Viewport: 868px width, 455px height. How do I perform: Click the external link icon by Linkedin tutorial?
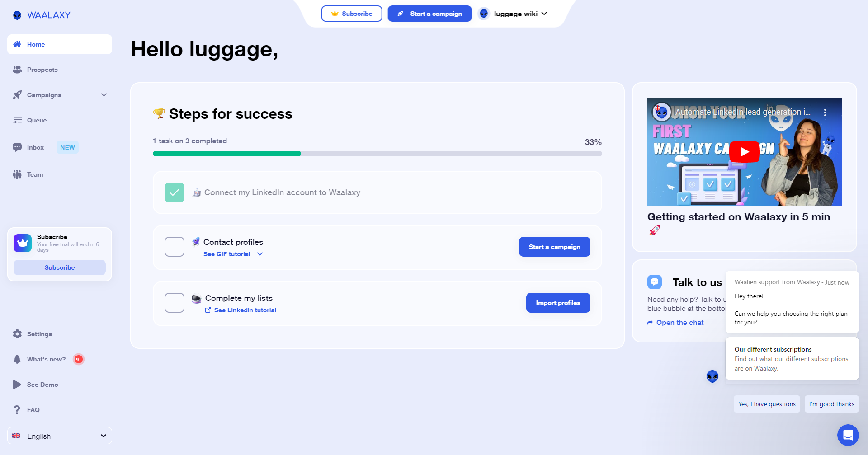pos(208,310)
